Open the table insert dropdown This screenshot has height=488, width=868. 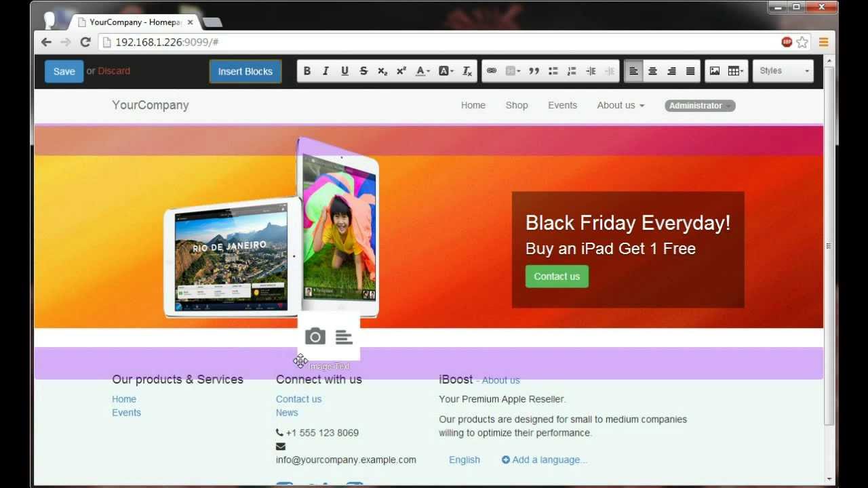click(736, 71)
